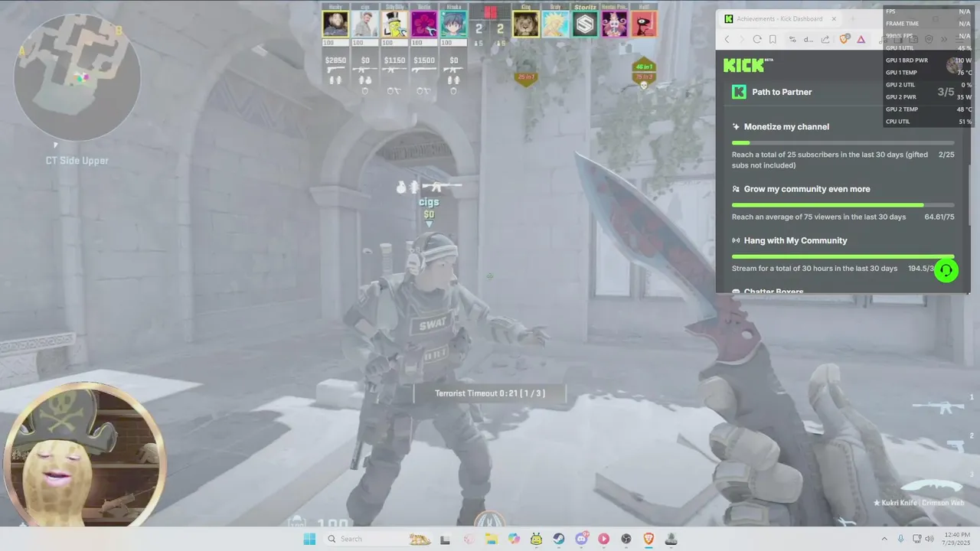Click the Path to Partner K icon
980x551 pixels.
[739, 92]
